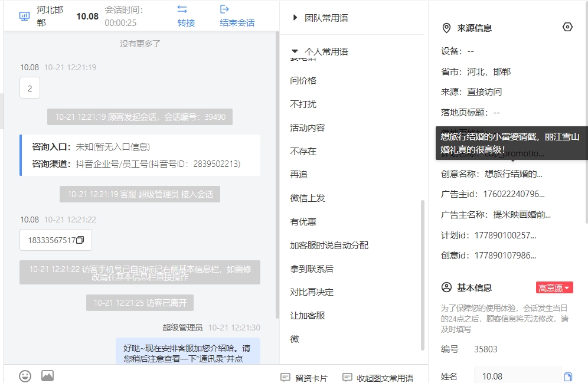The height and width of the screenshot is (383, 588).
Task: Click the image upload icon
Action: tap(48, 375)
